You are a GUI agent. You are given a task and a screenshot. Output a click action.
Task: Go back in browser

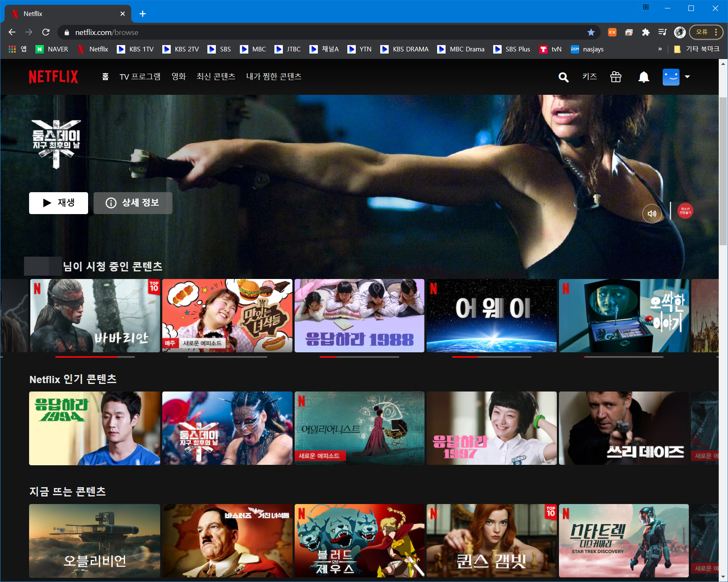click(12, 32)
